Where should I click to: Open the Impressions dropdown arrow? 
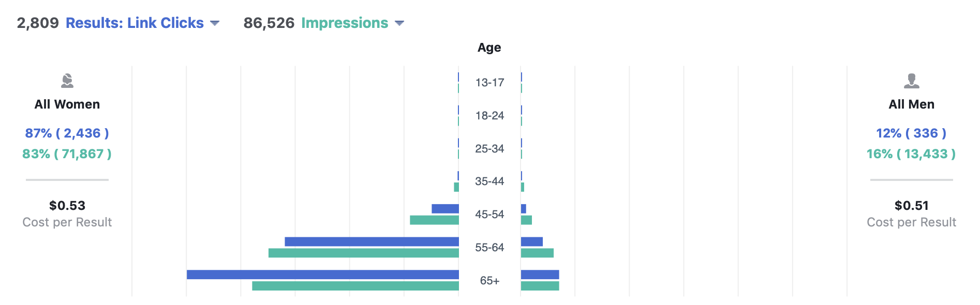(399, 23)
